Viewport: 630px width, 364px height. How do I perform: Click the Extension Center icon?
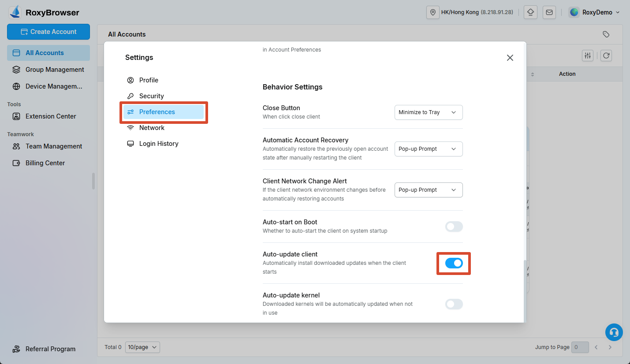[x=16, y=116]
